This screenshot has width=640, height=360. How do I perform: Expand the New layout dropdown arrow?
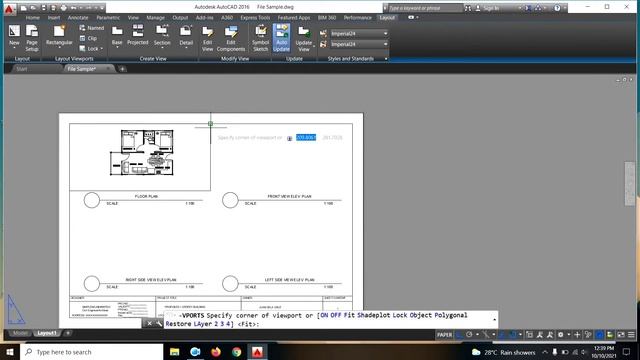pyautogui.click(x=14, y=48)
